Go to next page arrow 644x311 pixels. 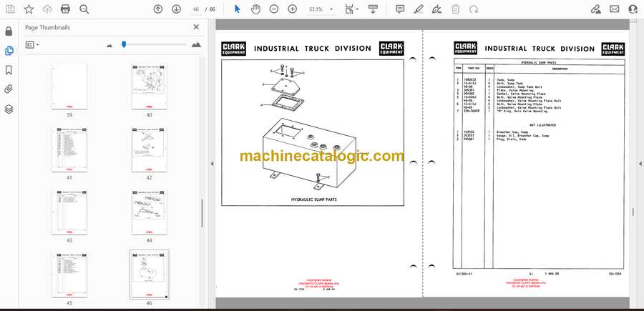coord(177,9)
